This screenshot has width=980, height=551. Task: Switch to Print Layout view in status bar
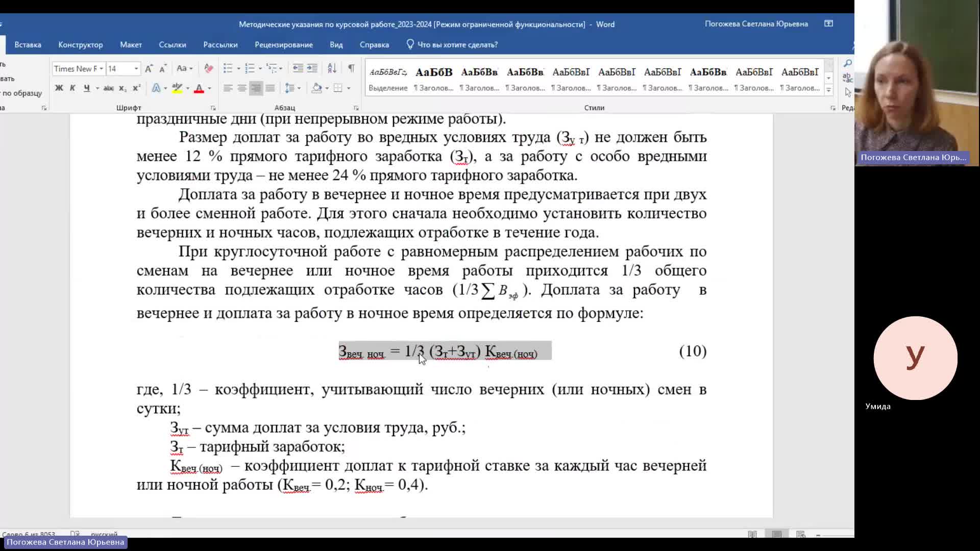click(777, 534)
